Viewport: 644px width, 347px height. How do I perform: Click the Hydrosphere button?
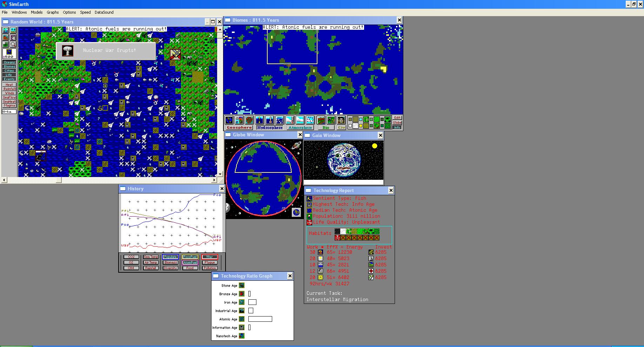[269, 128]
